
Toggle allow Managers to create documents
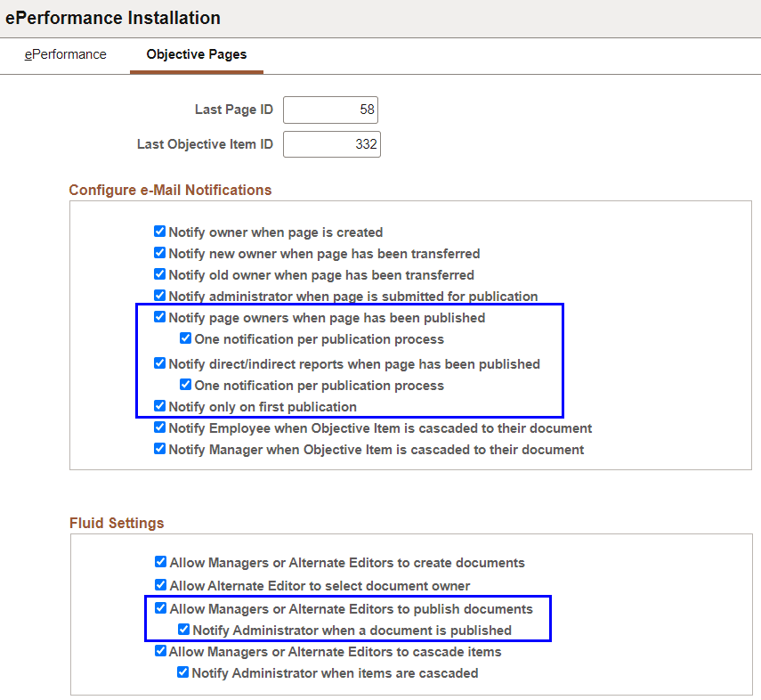coord(160,562)
